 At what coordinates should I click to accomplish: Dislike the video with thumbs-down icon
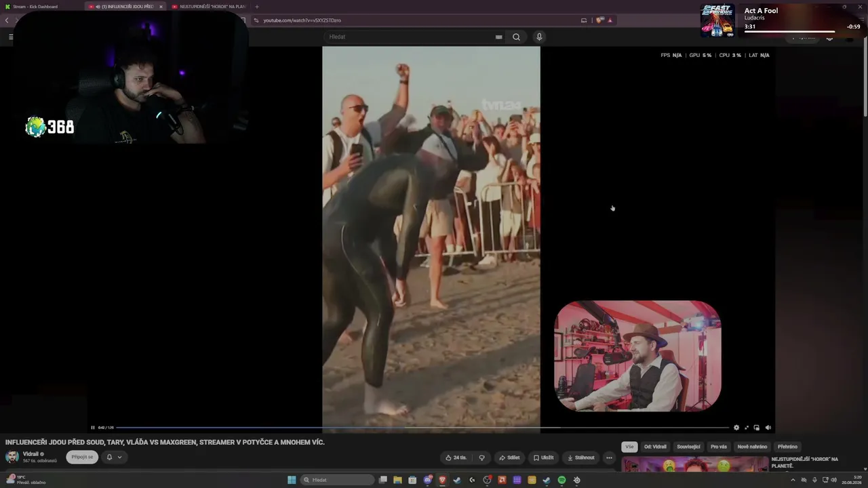coord(481,457)
